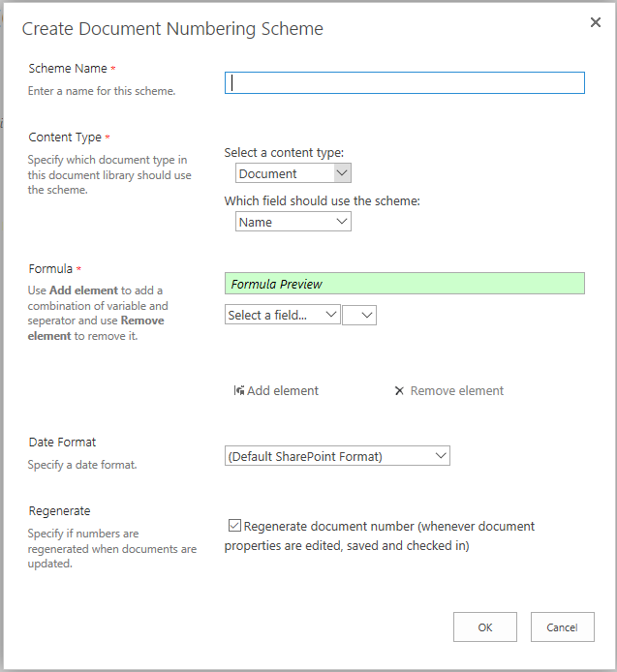This screenshot has width=617, height=672.
Task: Click the Scheme Name label
Action: coord(68,68)
